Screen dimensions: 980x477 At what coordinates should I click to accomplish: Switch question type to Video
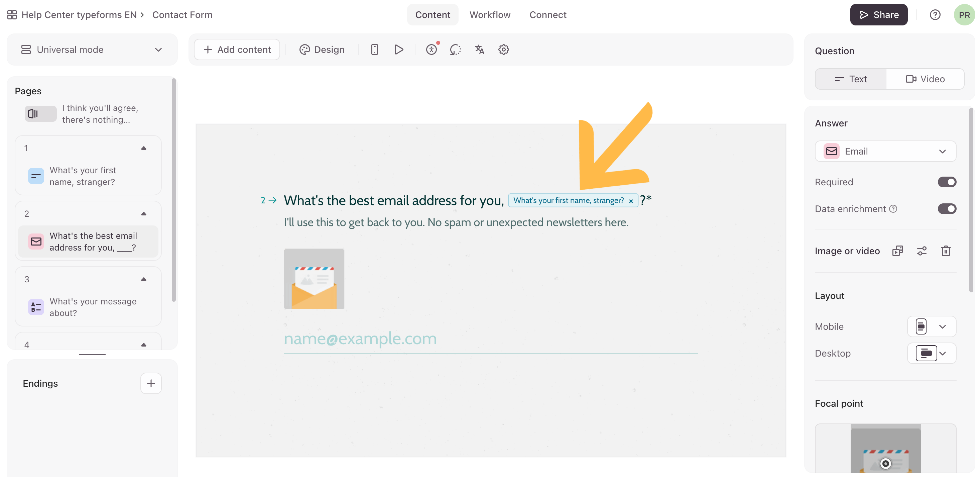click(x=925, y=79)
